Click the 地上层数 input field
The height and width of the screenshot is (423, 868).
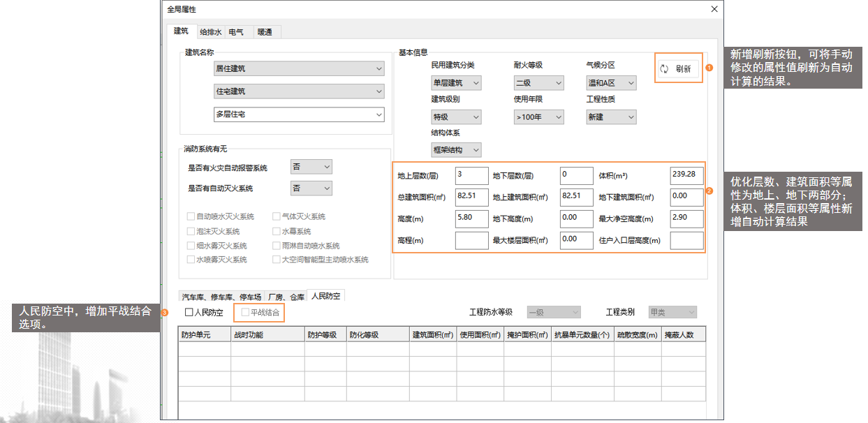pos(471,175)
